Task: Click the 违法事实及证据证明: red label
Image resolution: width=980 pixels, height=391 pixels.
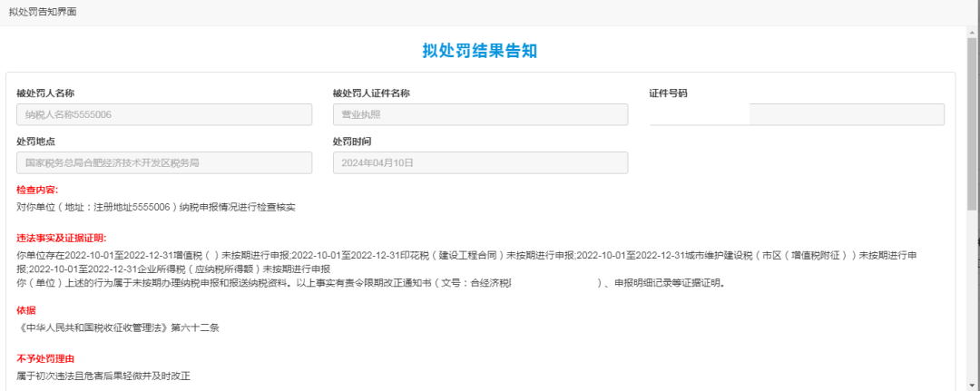Action: point(62,238)
